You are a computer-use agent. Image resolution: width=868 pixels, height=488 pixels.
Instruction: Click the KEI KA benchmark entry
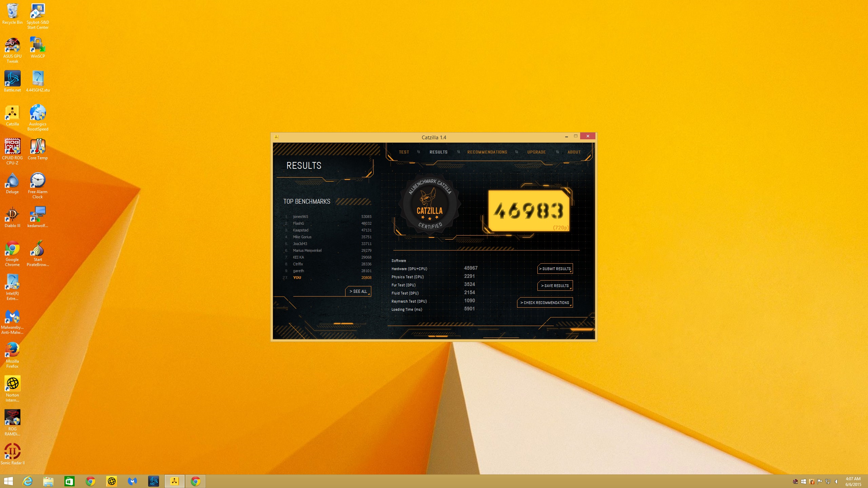(328, 257)
